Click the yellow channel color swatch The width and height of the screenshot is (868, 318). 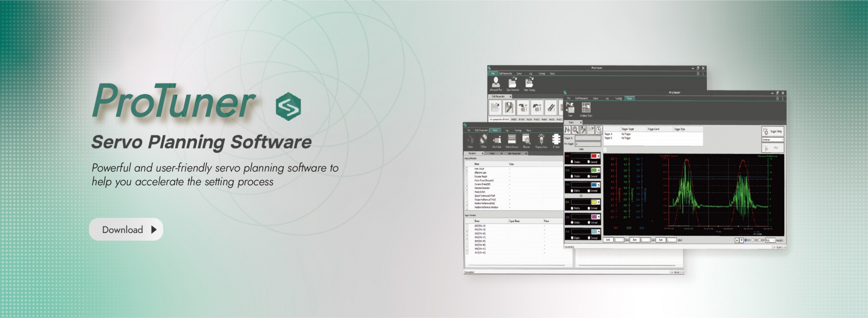[x=594, y=202]
